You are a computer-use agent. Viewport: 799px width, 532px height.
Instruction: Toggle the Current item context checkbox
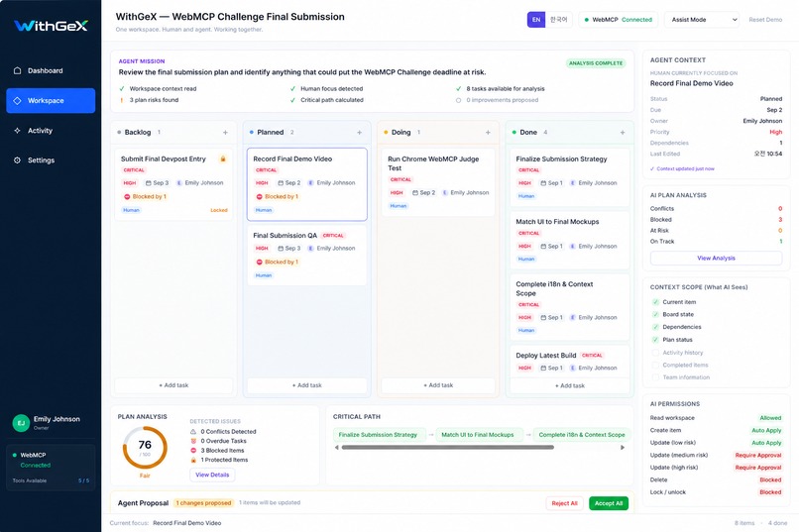tap(655, 302)
